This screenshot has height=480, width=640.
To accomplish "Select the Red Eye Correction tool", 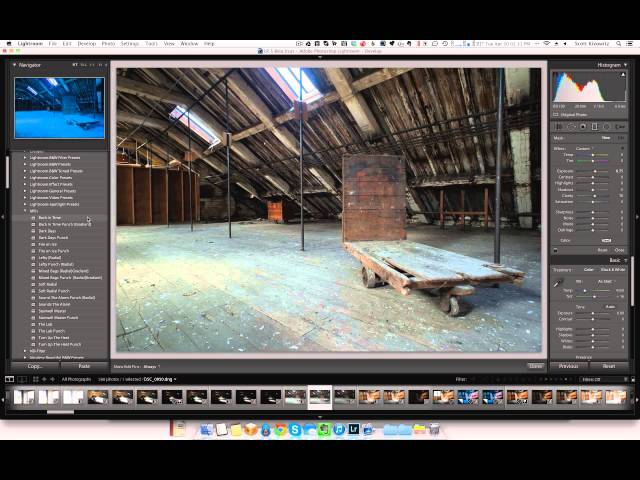I will point(583,127).
